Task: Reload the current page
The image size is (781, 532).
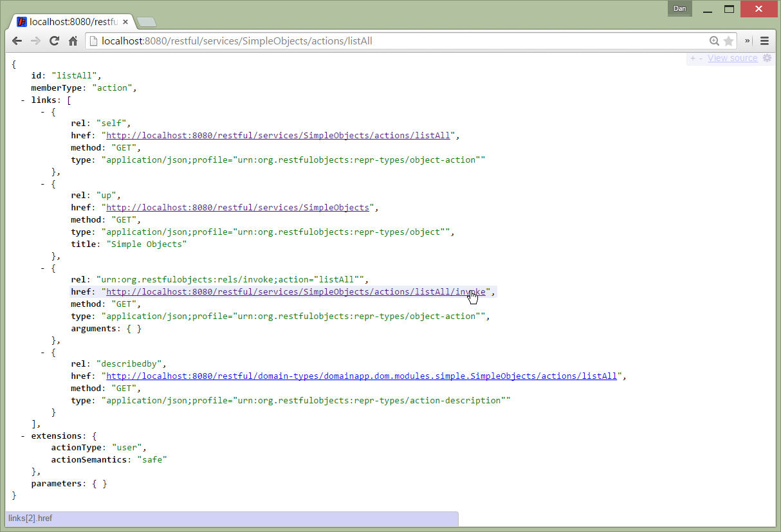Action: coord(55,41)
